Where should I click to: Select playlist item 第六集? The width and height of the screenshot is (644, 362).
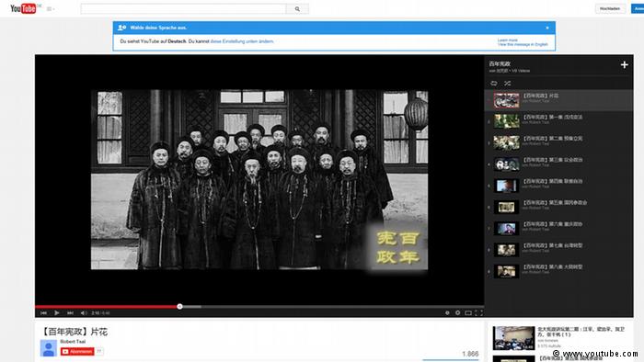558,229
